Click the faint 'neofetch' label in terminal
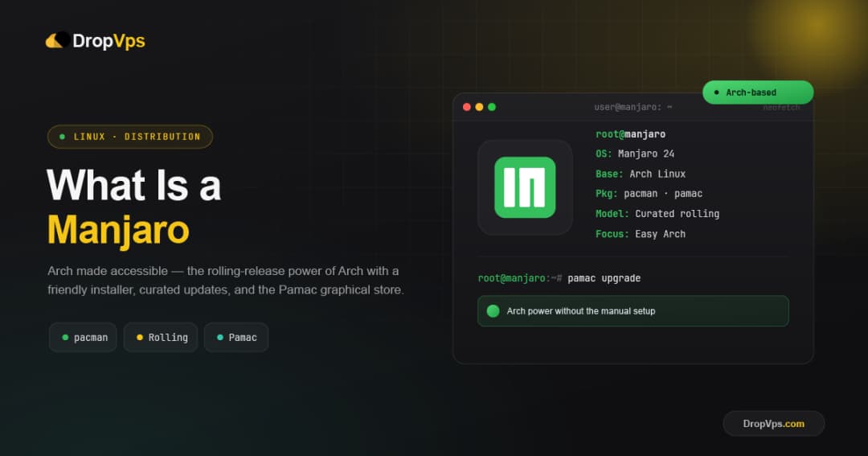Screen dimensions: 868x456 tap(781, 108)
